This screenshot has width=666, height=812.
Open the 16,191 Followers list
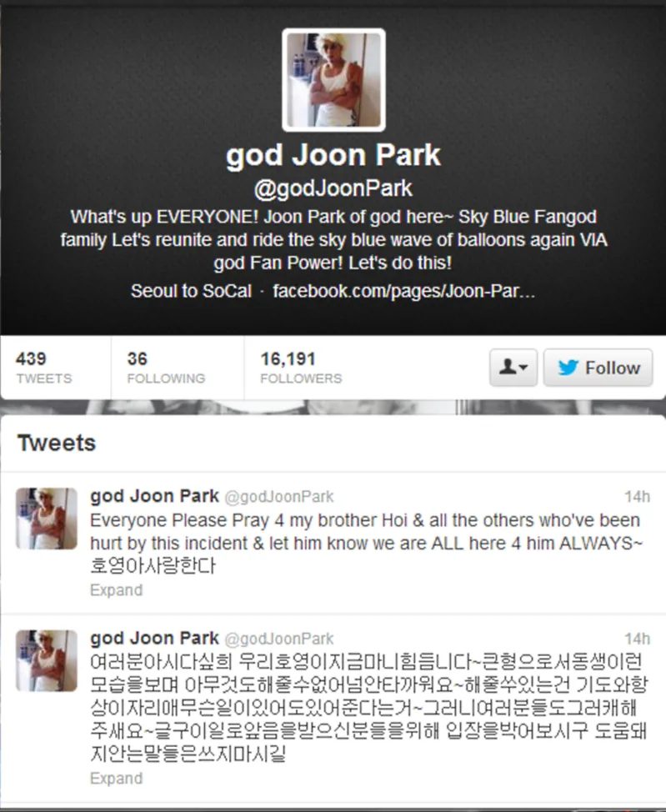(x=301, y=368)
